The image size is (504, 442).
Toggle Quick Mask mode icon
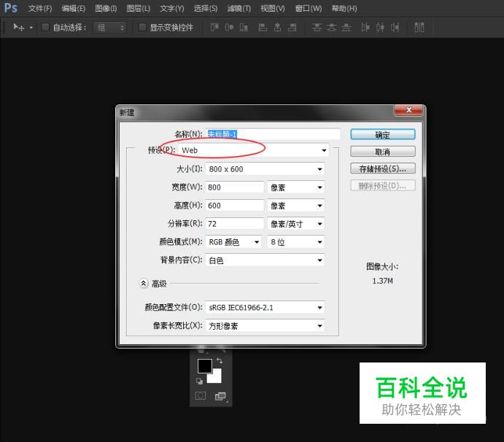click(201, 396)
